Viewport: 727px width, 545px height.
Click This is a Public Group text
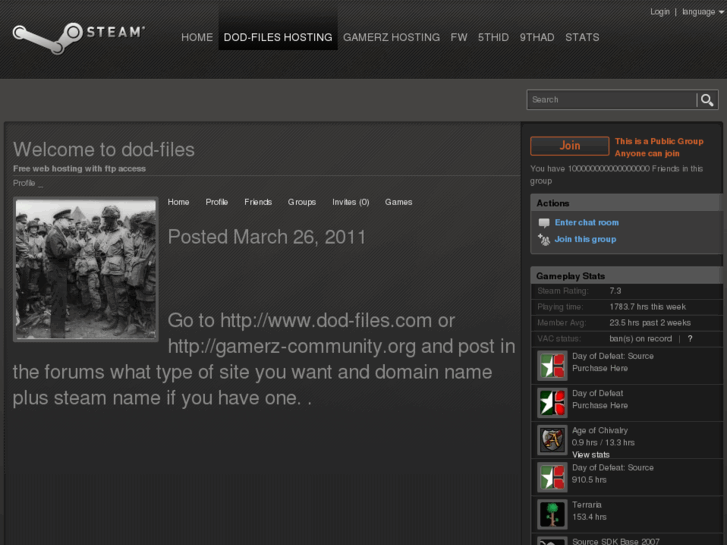659,141
